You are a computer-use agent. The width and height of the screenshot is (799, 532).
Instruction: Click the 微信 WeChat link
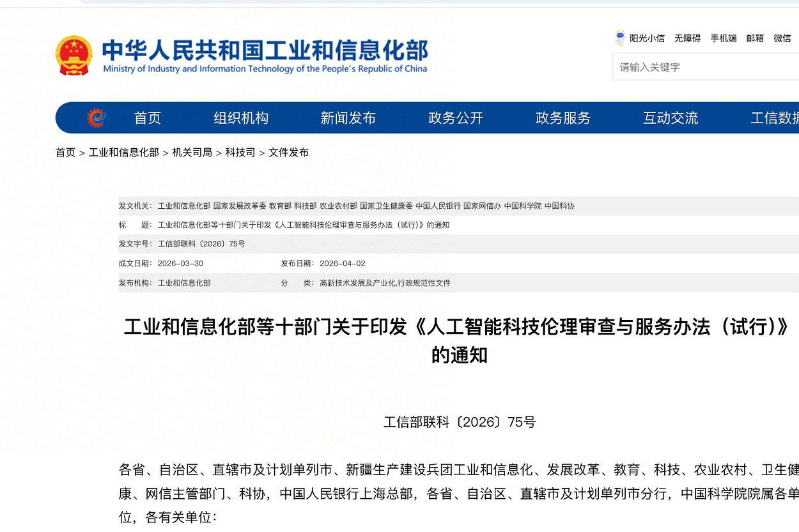(782, 38)
